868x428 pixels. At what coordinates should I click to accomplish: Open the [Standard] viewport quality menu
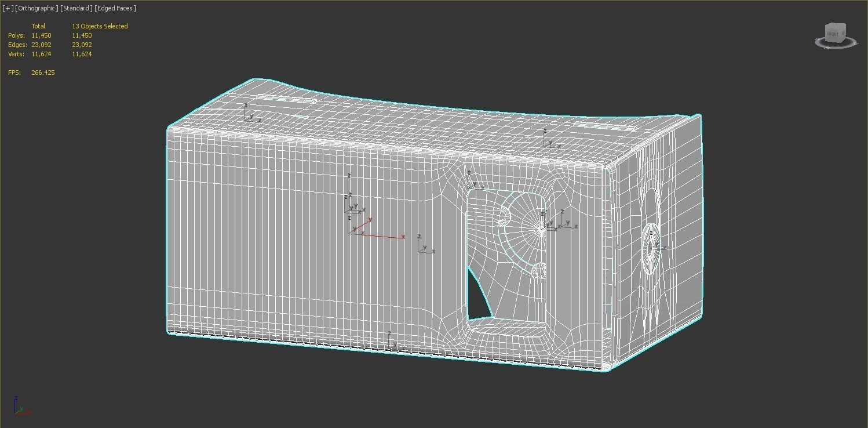coord(76,8)
